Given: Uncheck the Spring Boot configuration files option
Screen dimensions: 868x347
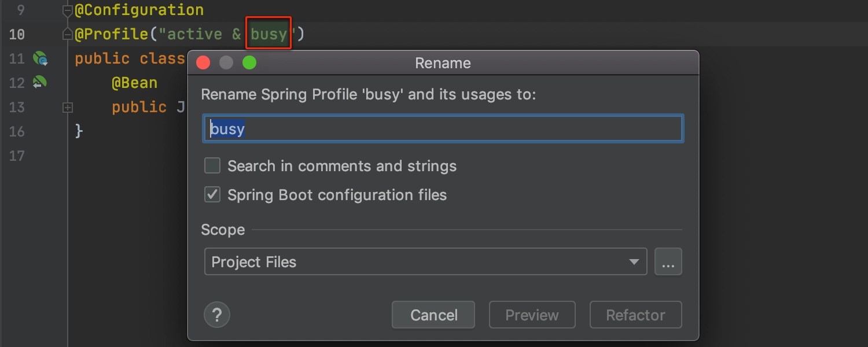Looking at the screenshot, I should pyautogui.click(x=212, y=194).
